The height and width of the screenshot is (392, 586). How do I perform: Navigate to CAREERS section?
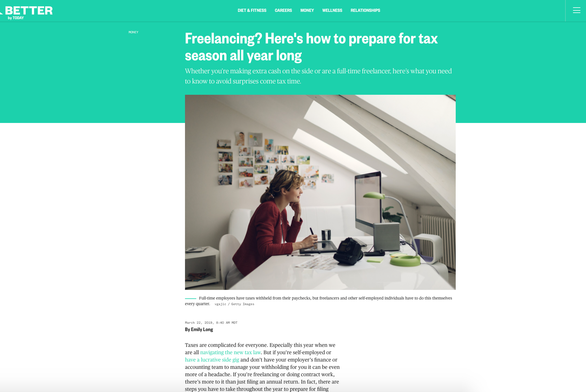[283, 10]
